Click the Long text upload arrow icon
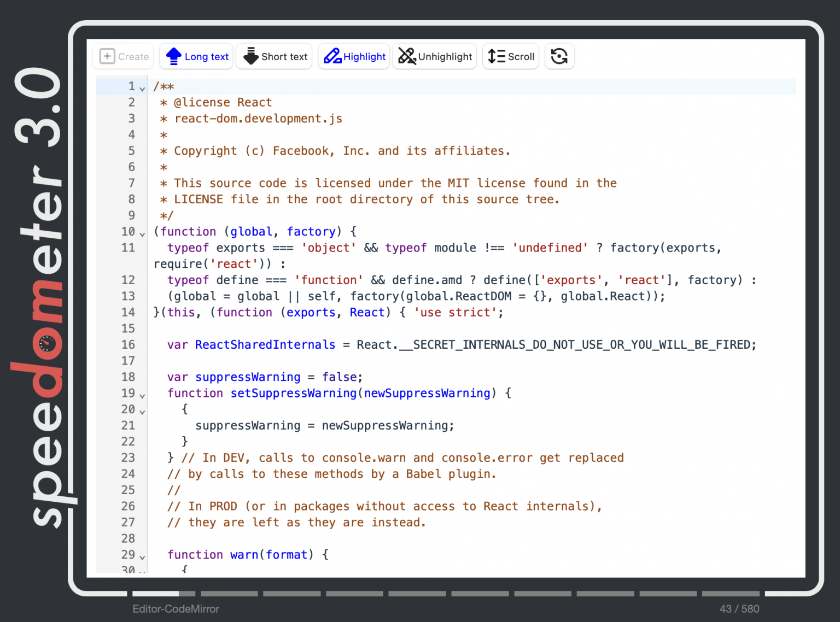This screenshot has height=622, width=840. pos(173,56)
